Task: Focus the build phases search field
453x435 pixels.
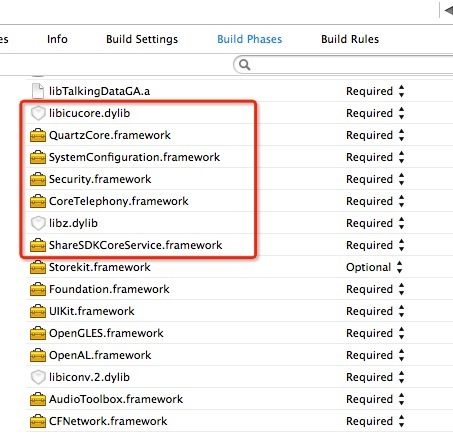Action: tap(343, 65)
